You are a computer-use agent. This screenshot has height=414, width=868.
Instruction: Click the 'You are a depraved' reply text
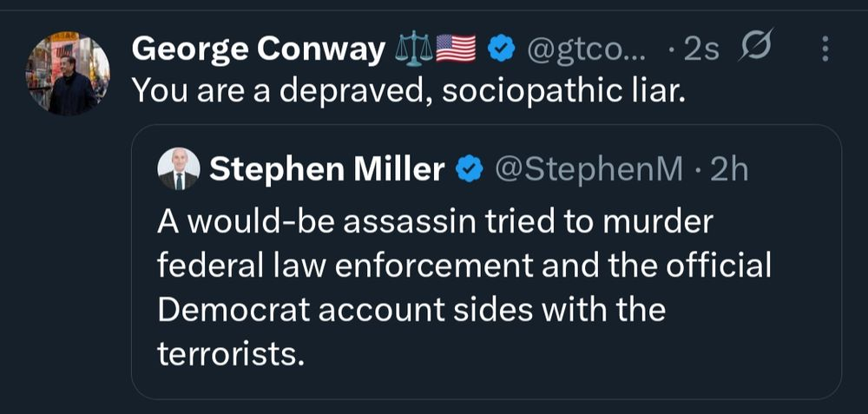click(408, 90)
